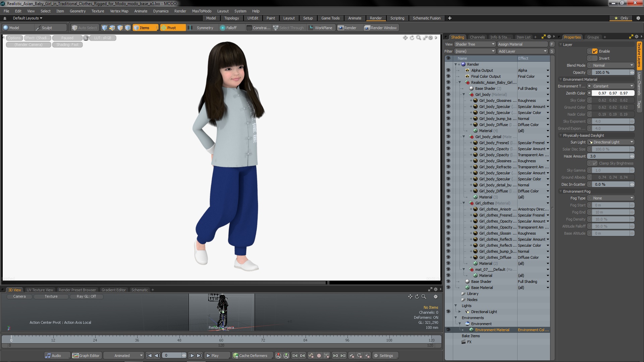Click the preview zoom magnifier icon
Screen dimensions: 644x362
pos(418,38)
